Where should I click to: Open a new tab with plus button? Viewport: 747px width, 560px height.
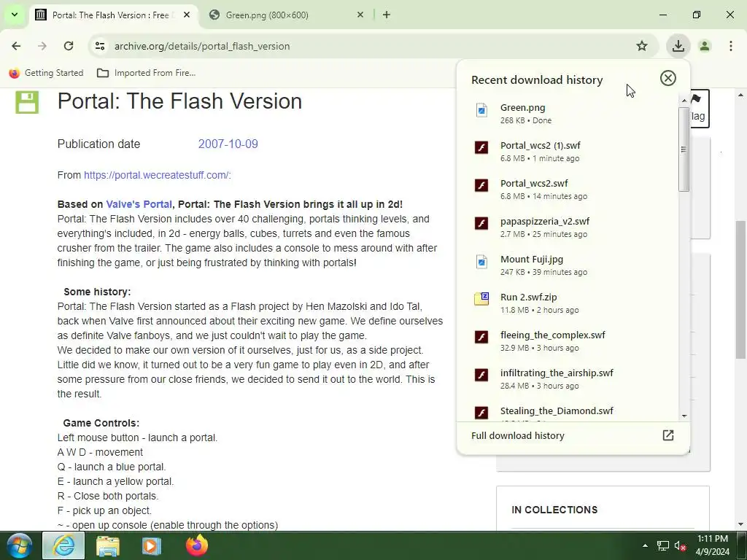[387, 15]
